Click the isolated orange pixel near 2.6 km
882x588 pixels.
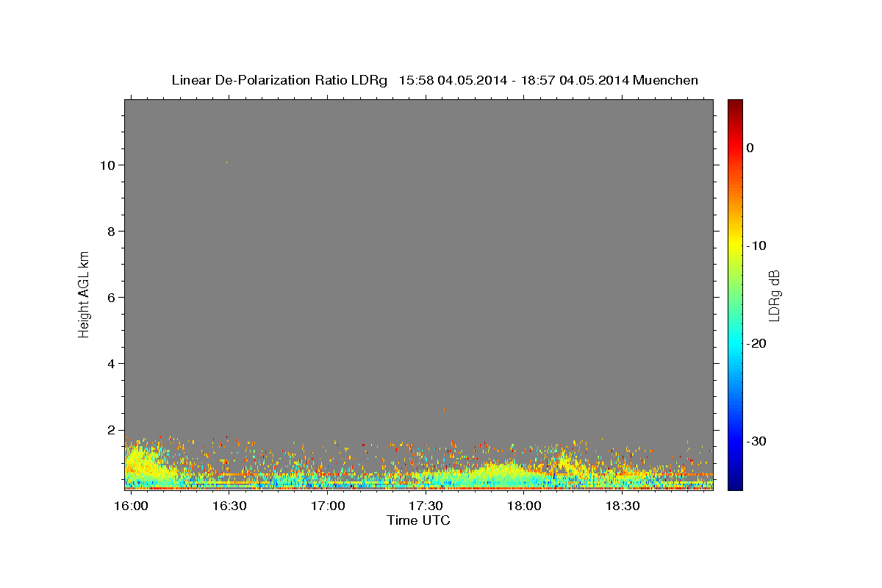pos(443,410)
